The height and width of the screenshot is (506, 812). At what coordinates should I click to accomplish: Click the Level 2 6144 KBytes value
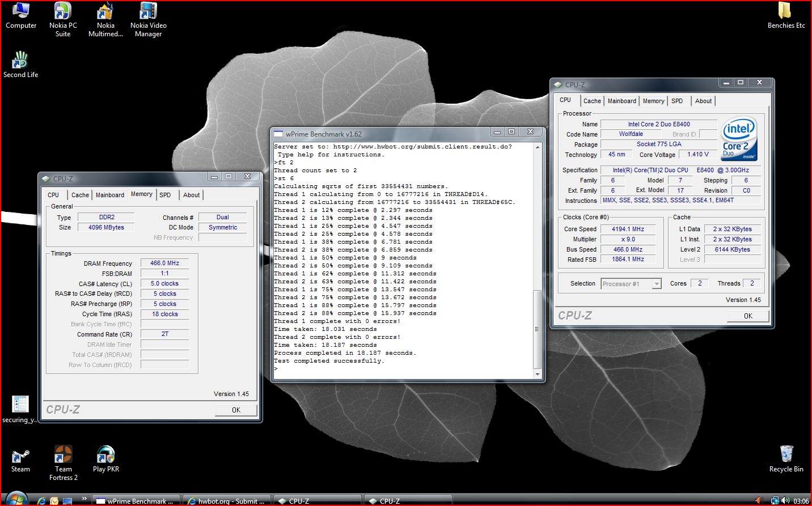point(732,249)
